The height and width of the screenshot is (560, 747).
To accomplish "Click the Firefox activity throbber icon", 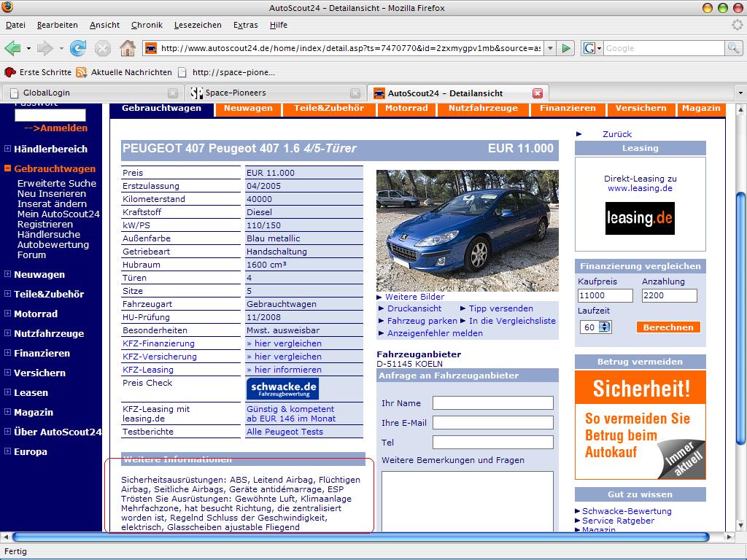I will pos(737,25).
